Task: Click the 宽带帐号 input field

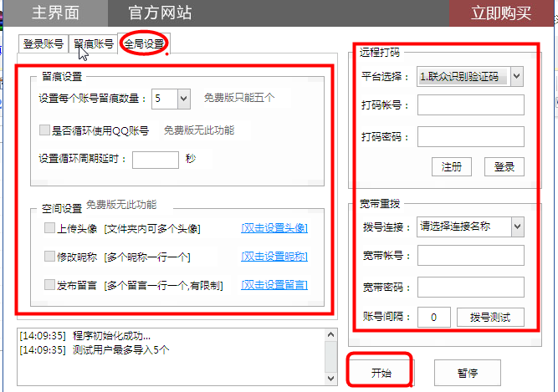Action: [471, 255]
